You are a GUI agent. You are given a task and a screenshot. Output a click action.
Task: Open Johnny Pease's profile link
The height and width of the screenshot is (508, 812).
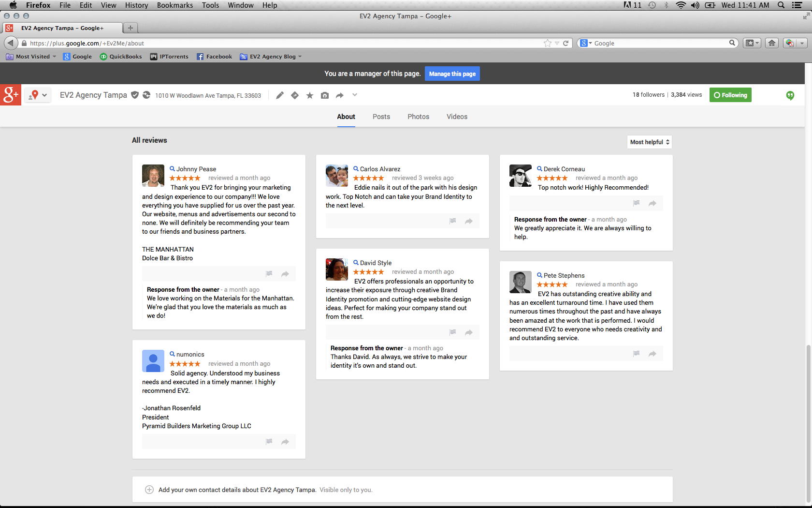coord(196,169)
